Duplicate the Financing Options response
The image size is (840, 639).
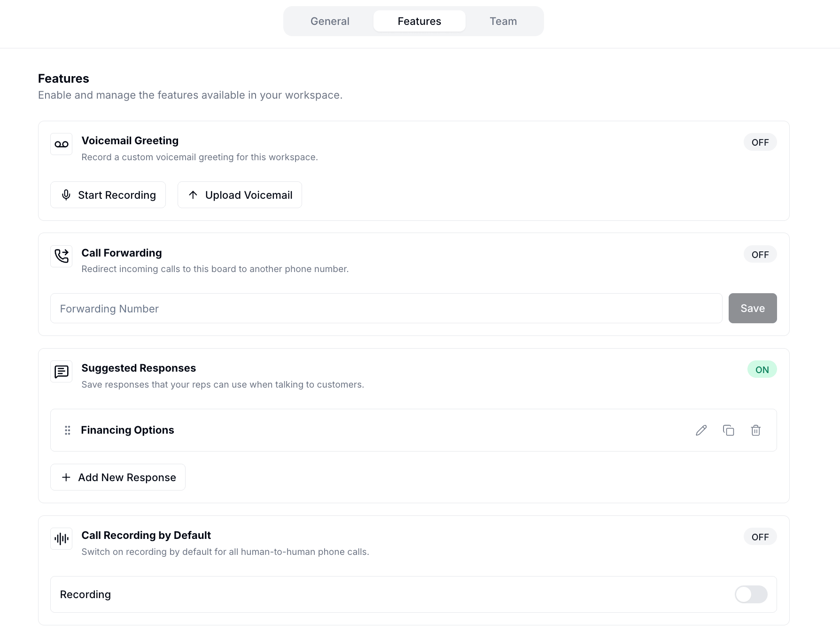pos(729,430)
